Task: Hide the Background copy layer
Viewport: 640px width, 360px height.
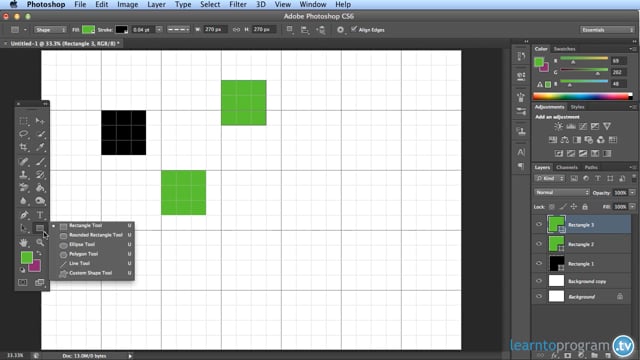Action: click(539, 281)
